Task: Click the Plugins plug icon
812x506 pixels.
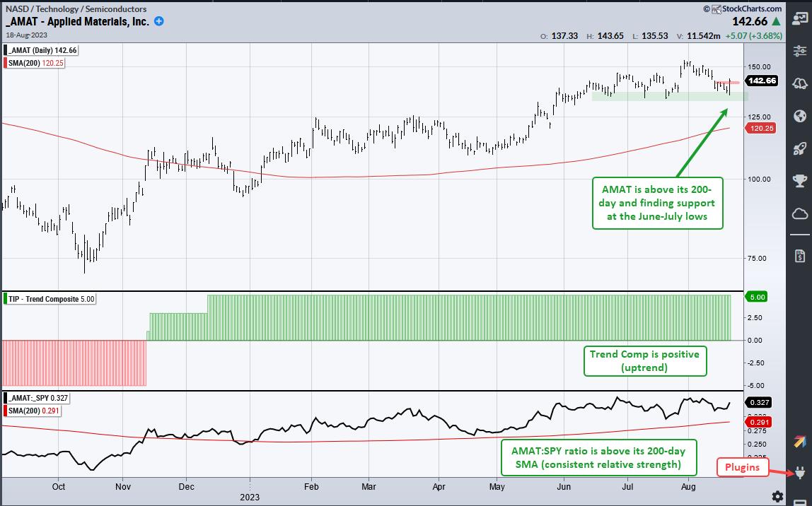Action: 800,472
